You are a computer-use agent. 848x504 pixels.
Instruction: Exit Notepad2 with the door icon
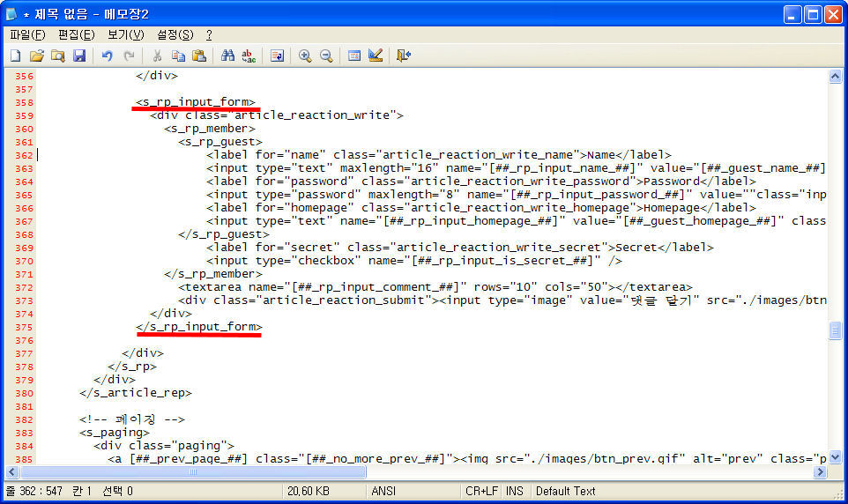404,56
